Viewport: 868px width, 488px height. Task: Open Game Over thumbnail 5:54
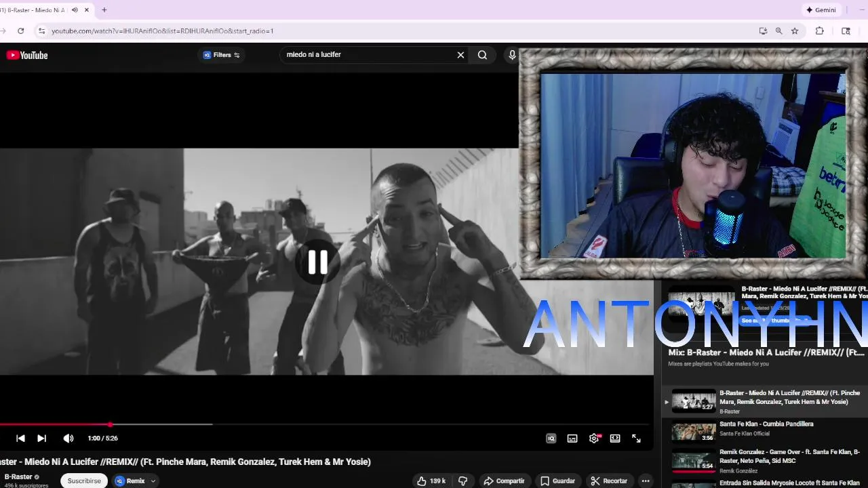click(694, 460)
